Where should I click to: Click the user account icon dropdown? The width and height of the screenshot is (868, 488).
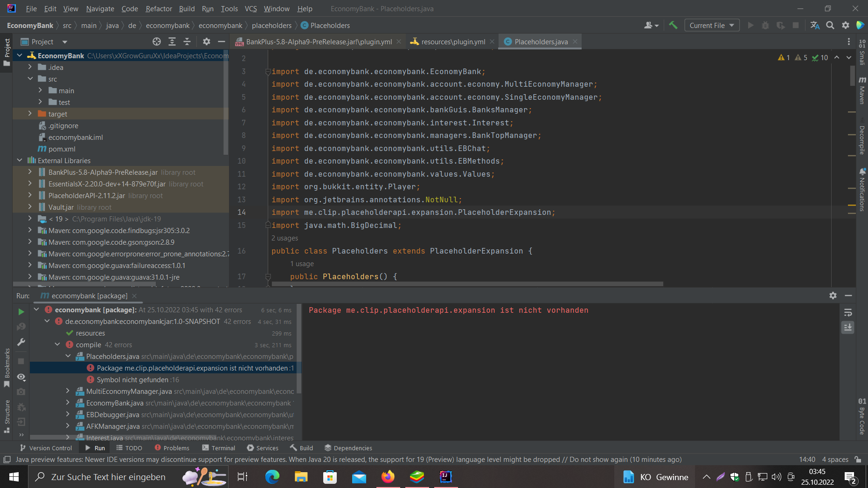pyautogui.click(x=651, y=25)
